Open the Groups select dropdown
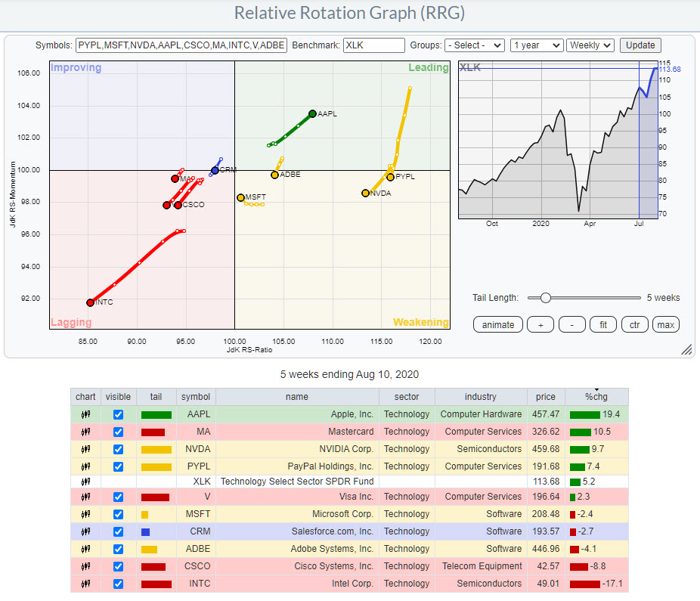This screenshot has width=700, height=601. [474, 45]
